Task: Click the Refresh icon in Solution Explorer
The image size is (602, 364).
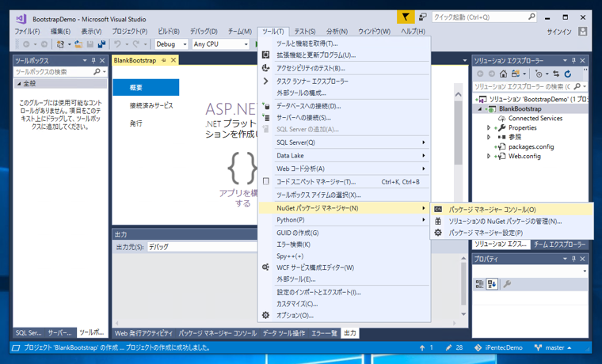Action: click(568, 74)
